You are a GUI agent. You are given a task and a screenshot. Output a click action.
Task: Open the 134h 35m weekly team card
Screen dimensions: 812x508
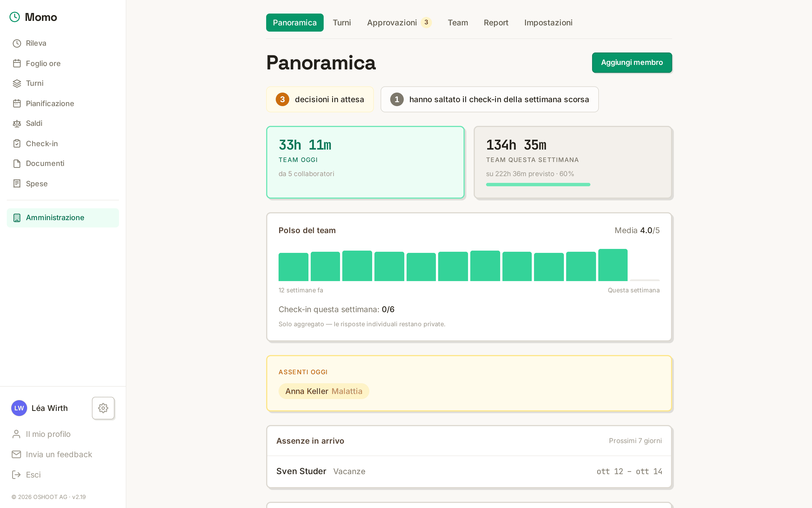573,162
